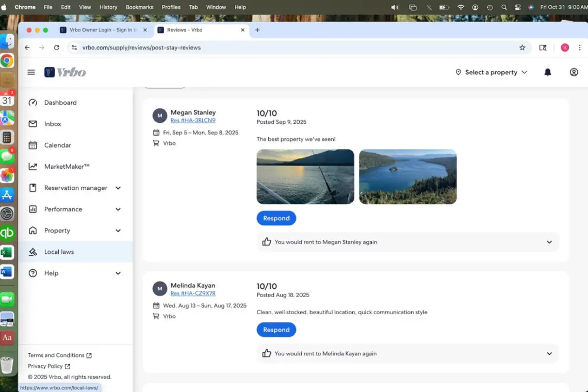Viewport: 588px width, 392px height.
Task: Open reservation link HA-CZ9X7R
Action: tap(193, 293)
